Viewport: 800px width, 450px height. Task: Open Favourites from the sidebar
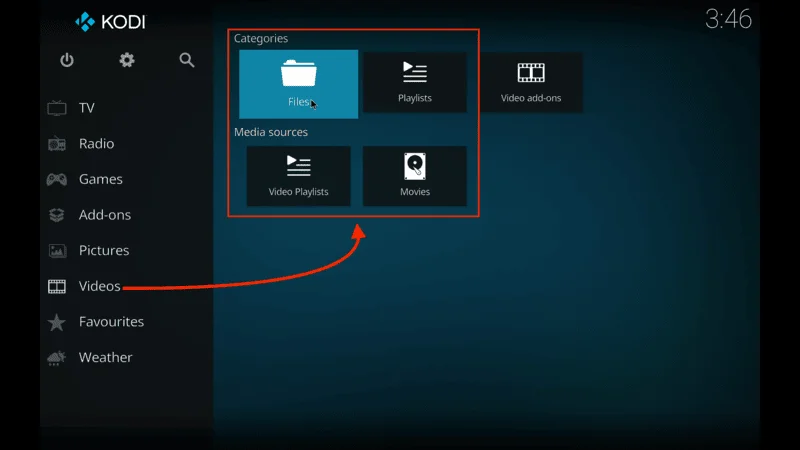111,322
